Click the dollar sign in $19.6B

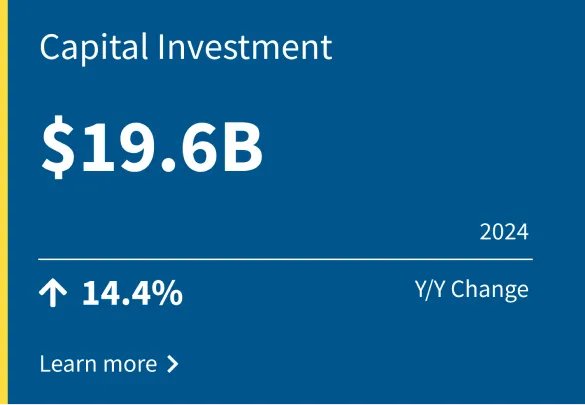58,147
